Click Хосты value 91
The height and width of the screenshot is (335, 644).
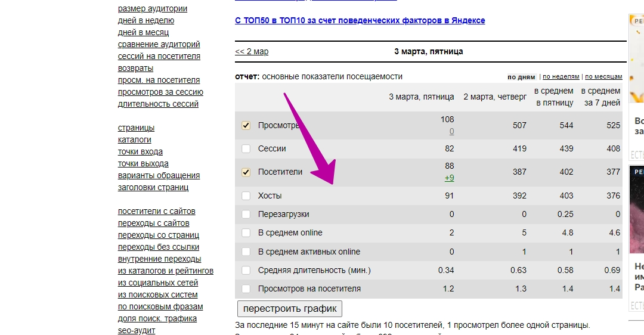pyautogui.click(x=450, y=196)
